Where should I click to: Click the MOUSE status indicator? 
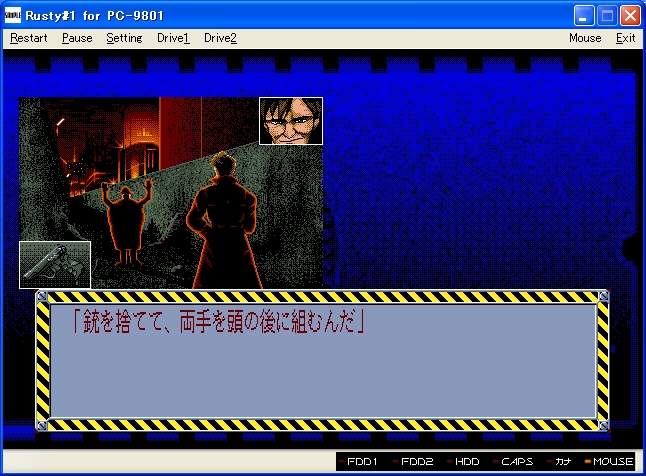(x=609, y=462)
